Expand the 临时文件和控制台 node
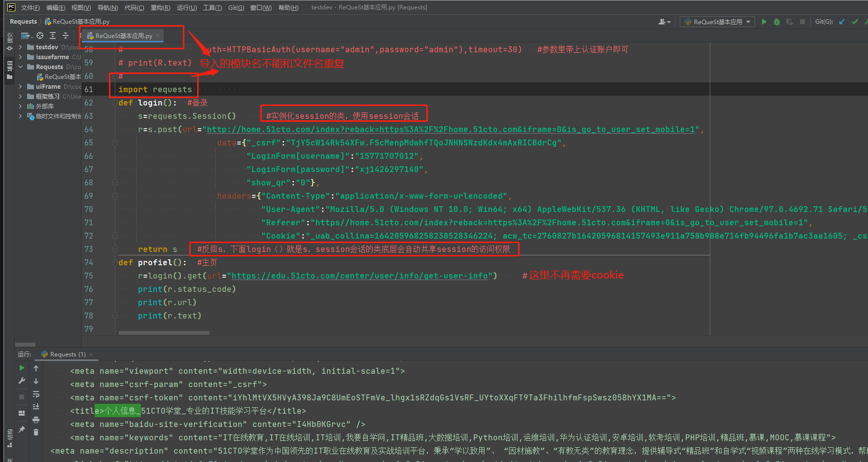Screen dimensions: 868x462 coord(20,116)
